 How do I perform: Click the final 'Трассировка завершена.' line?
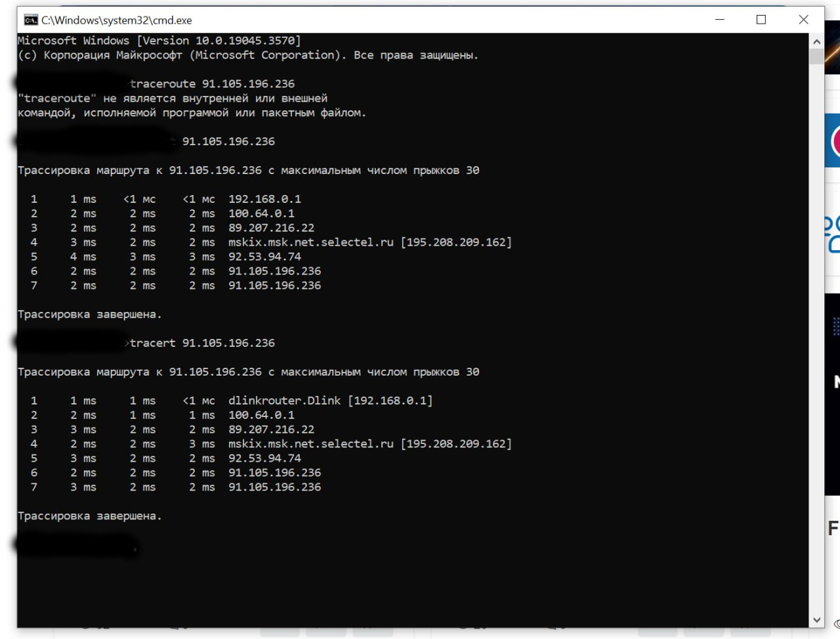click(90, 516)
